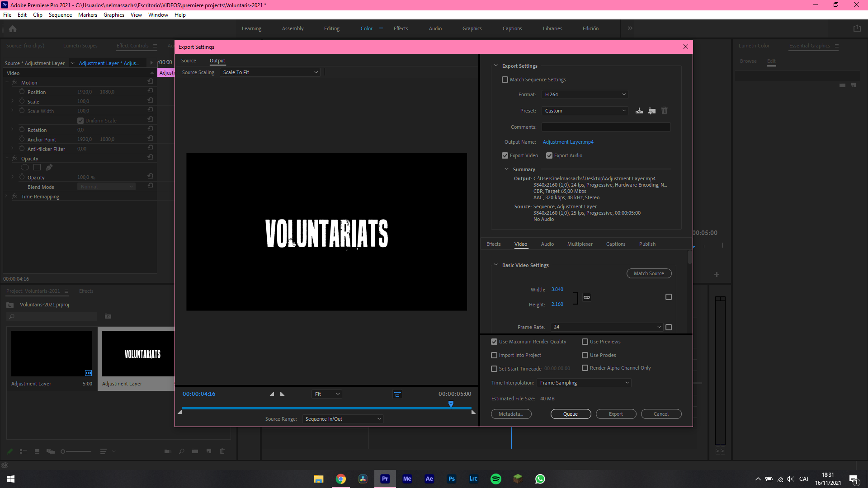Check Render Alpha Channel Only

[x=585, y=368]
